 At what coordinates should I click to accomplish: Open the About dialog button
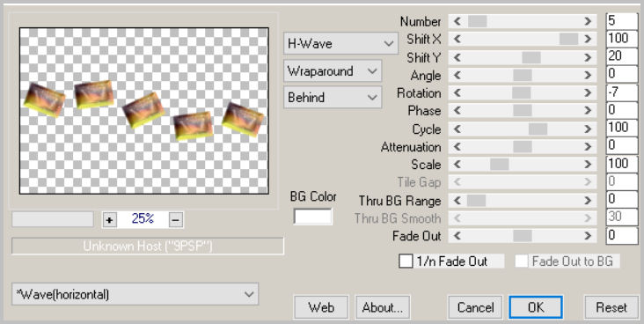click(x=383, y=307)
